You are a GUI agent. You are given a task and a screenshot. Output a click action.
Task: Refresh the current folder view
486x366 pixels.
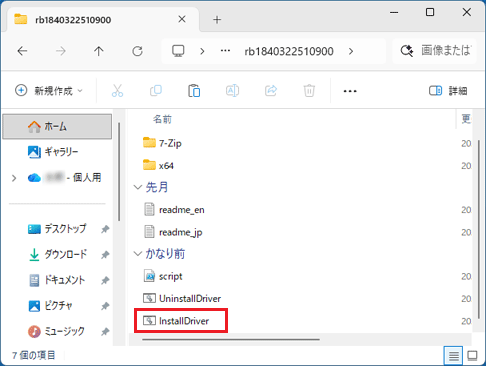coord(137,51)
